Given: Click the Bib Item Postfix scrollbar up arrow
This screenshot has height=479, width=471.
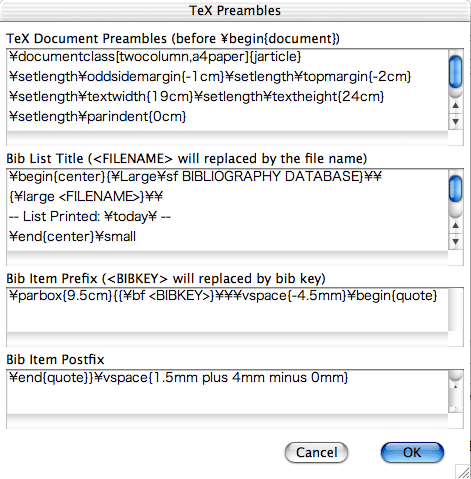Looking at the screenshot, I should pyautogui.click(x=455, y=387).
